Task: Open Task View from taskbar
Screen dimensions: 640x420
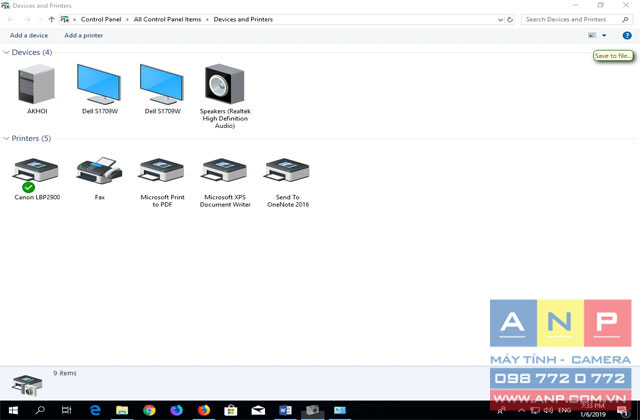Action: click(x=67, y=410)
